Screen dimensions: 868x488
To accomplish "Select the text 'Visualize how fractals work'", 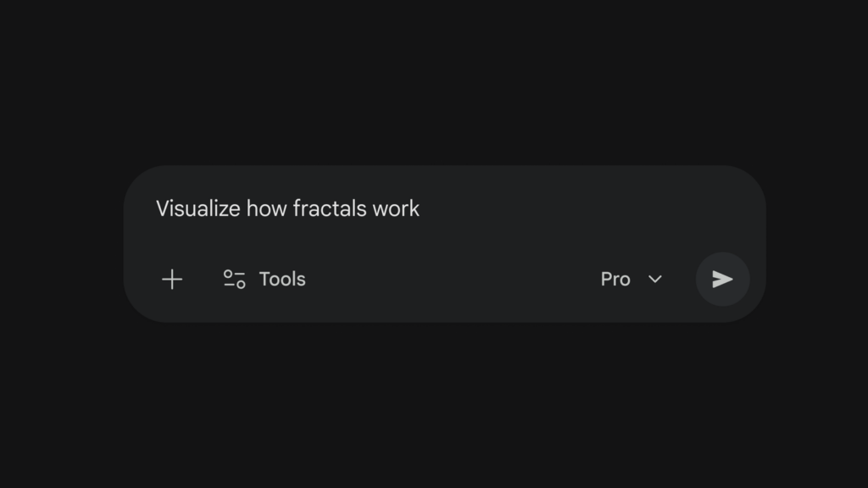I will (287, 208).
